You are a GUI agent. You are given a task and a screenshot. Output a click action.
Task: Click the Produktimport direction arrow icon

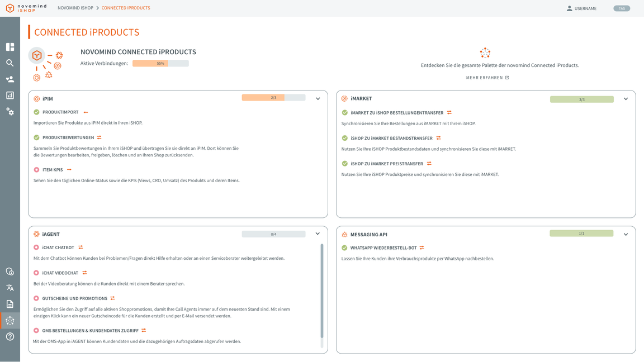tap(86, 112)
